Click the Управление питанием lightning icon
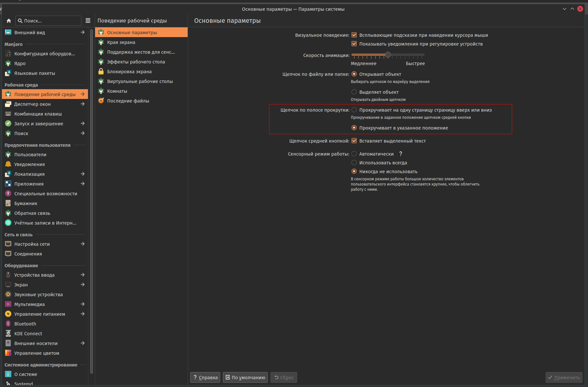Image resolution: width=588 pixels, height=387 pixels. click(x=8, y=314)
